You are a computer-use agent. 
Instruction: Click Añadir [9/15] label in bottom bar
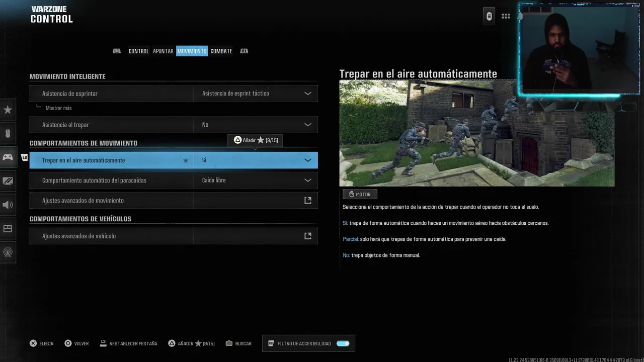tap(196, 344)
